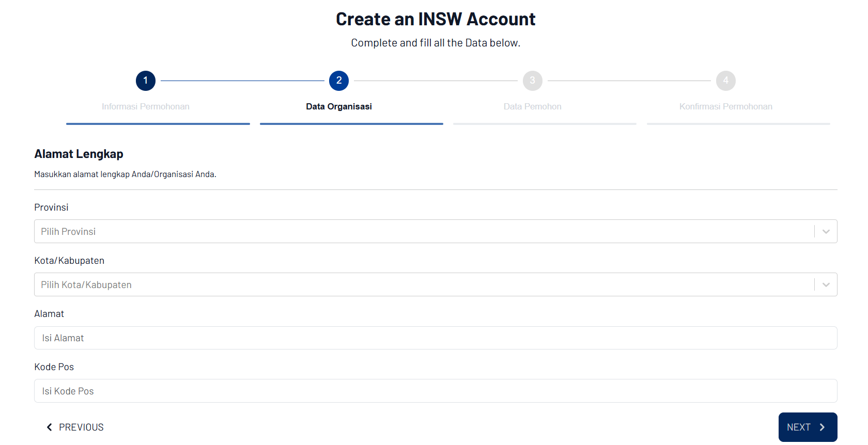
Task: Jump to Konfirmasi Permohonan step label
Action: point(725,106)
